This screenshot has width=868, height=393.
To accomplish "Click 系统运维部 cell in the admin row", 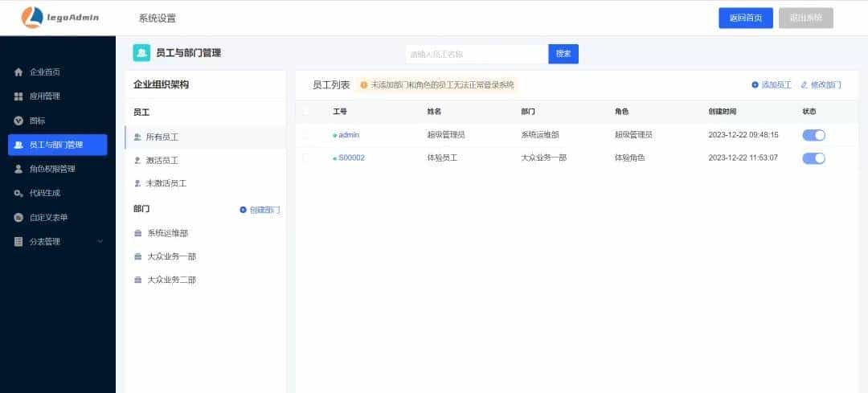I will tap(540, 135).
